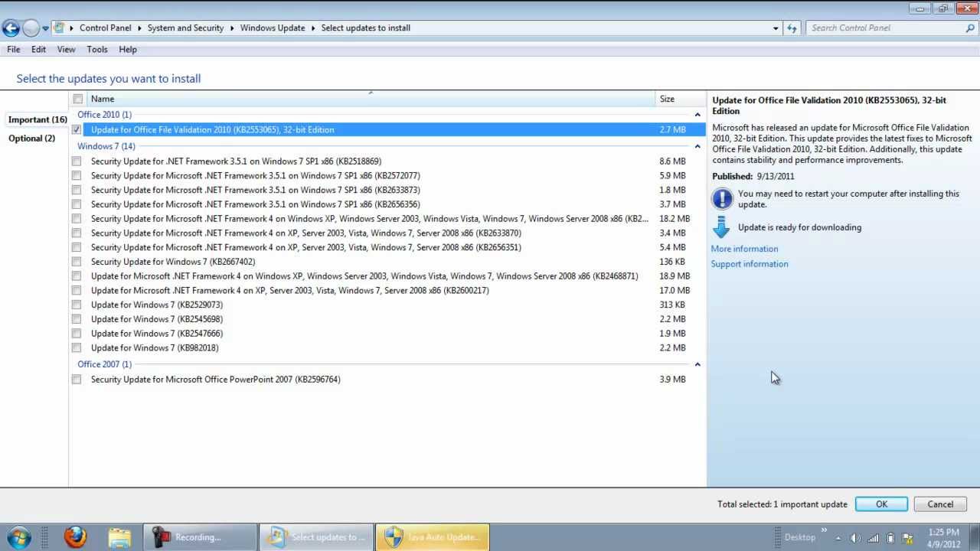Toggle the select-all checkbox in header
This screenshot has height=551, width=980.
pyautogui.click(x=77, y=99)
